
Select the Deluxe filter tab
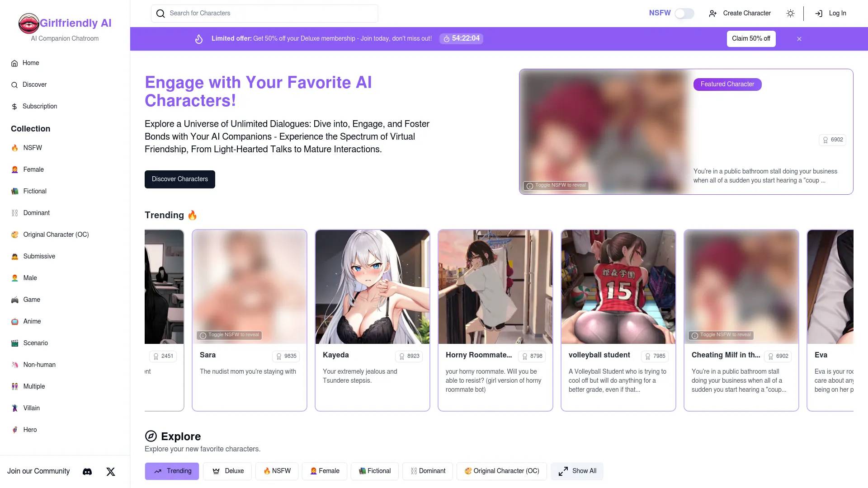coord(228,471)
